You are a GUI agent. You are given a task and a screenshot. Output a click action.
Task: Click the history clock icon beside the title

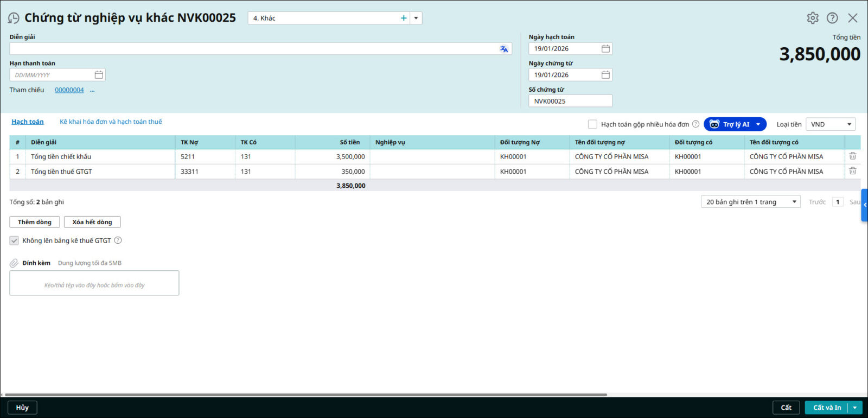tap(14, 18)
